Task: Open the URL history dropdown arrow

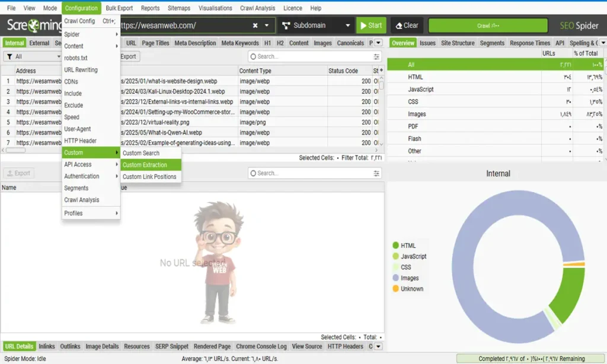Action: [x=267, y=26]
